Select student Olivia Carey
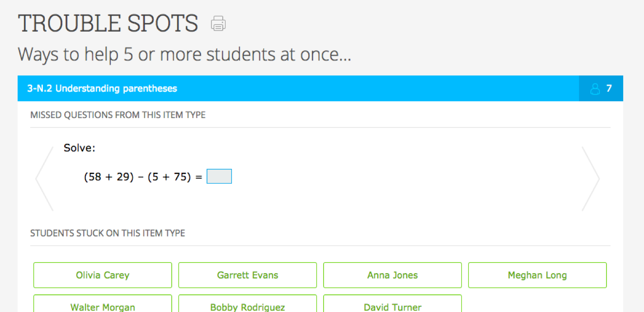The image size is (644, 312). [103, 275]
